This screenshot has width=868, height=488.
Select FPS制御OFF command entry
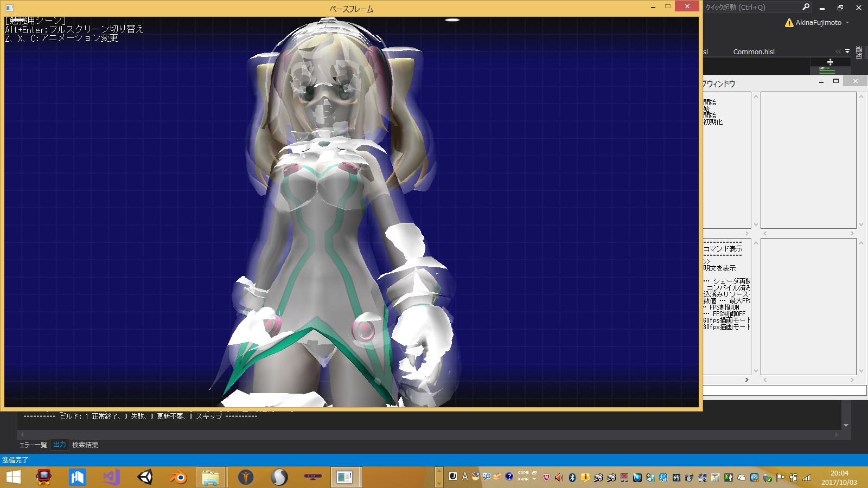(x=725, y=314)
